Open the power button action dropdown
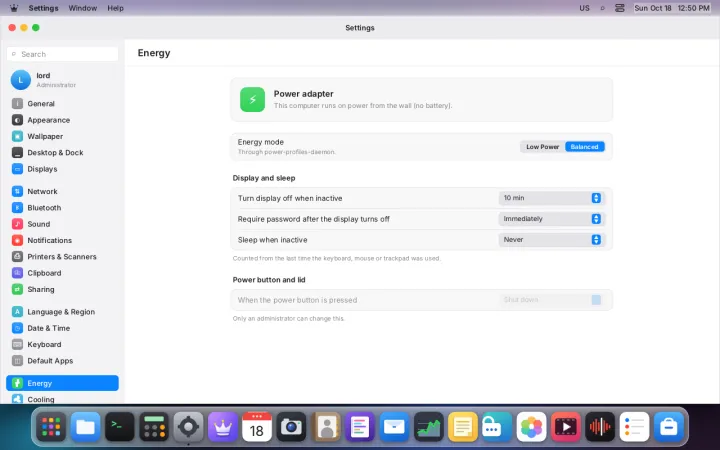720x450 pixels. (x=551, y=300)
